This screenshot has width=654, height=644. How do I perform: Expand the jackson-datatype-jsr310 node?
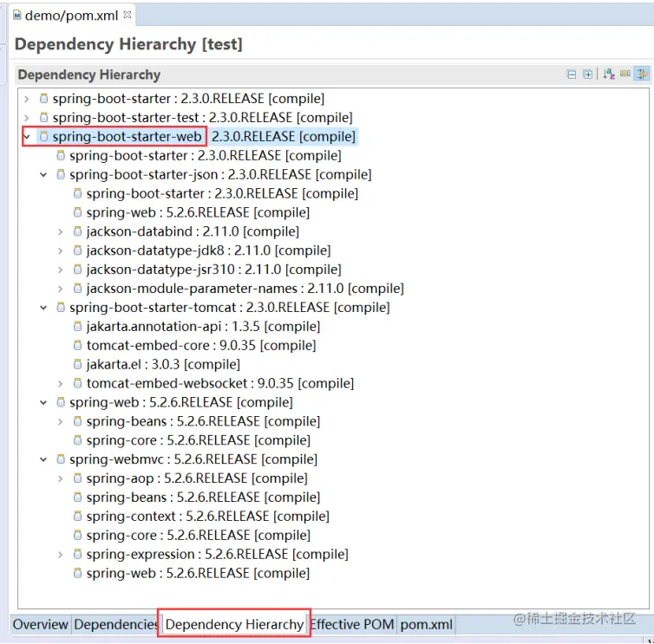(61, 270)
